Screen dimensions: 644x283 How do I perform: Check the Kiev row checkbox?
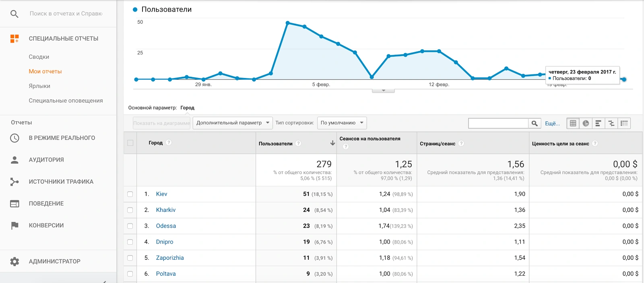(x=130, y=194)
